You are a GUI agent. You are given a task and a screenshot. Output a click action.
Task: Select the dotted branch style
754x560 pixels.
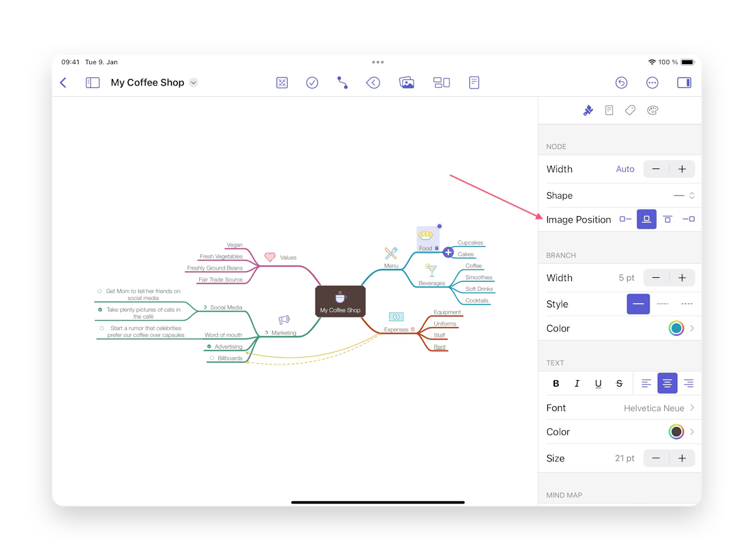[x=664, y=304]
